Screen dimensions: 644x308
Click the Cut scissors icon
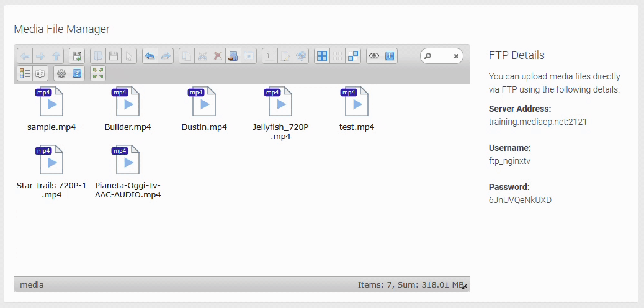coord(202,56)
